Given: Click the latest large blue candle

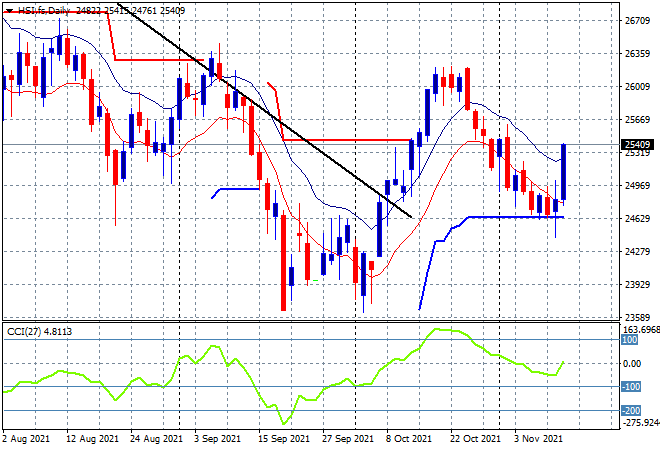Looking at the screenshot, I should click(x=563, y=172).
